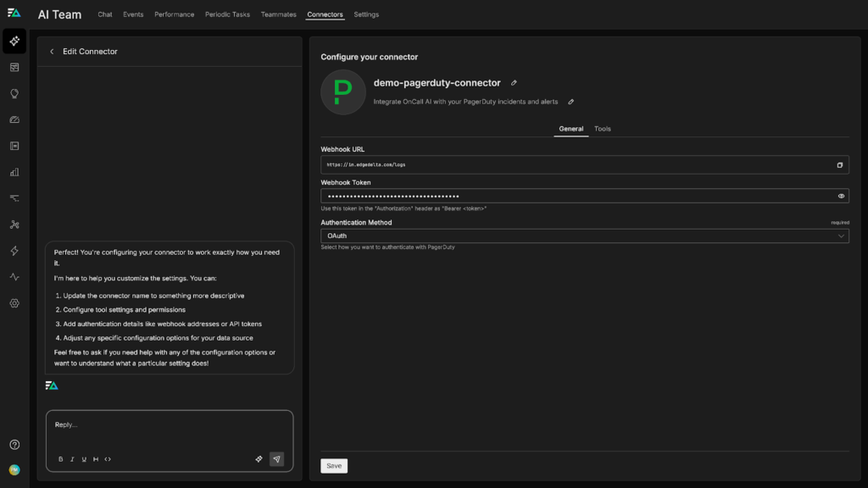Go back using Edit Connector arrow
This screenshot has width=868, height=488.
click(x=52, y=52)
